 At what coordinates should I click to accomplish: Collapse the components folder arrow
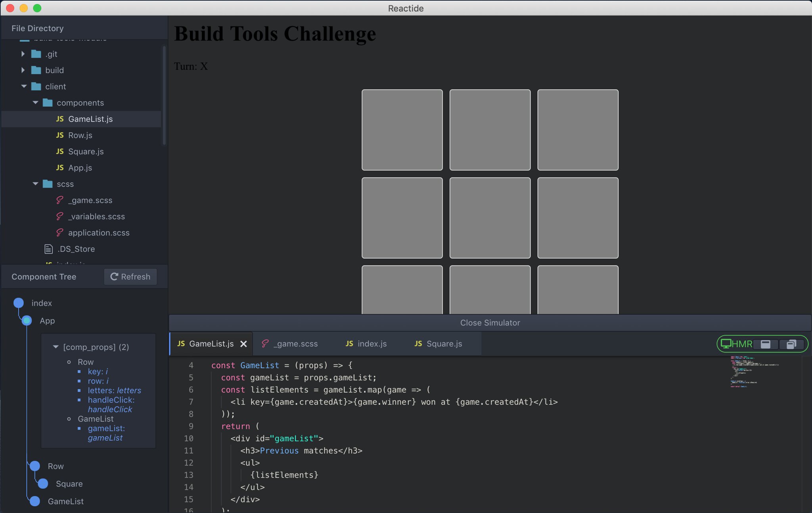pyautogui.click(x=35, y=102)
